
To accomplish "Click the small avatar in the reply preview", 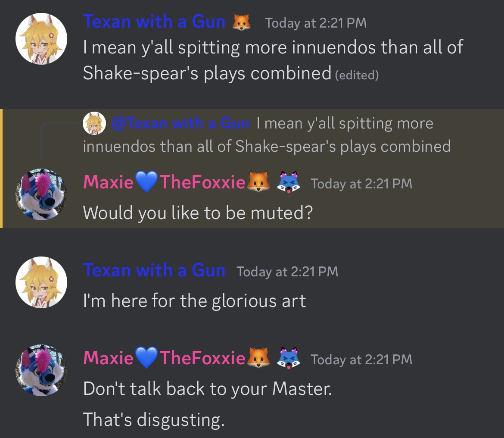I will (94, 124).
